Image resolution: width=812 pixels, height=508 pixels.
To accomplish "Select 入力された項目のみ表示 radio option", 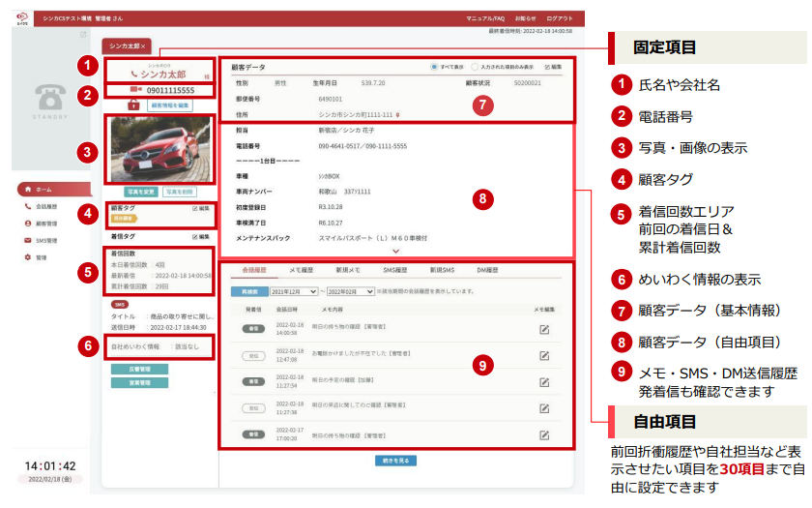I will (474, 68).
